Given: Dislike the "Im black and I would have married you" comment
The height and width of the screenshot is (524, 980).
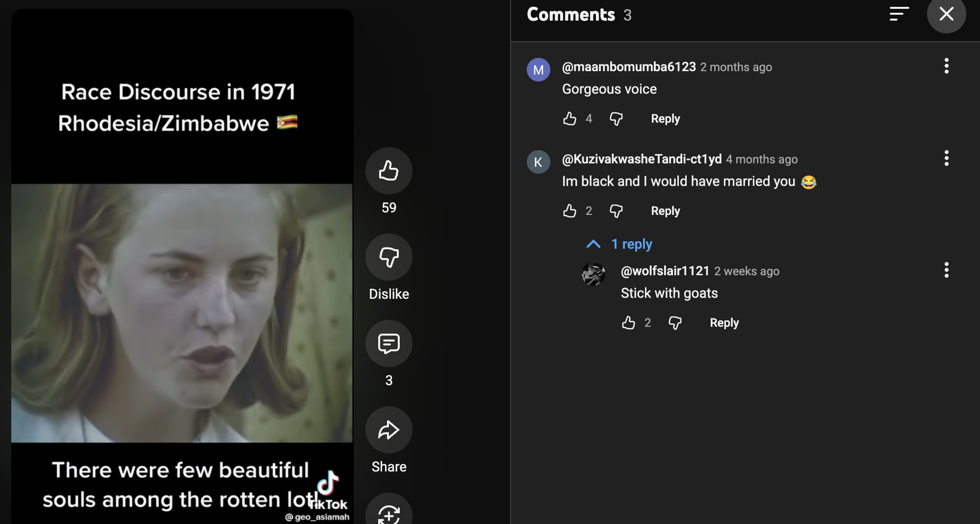Looking at the screenshot, I should [616, 211].
